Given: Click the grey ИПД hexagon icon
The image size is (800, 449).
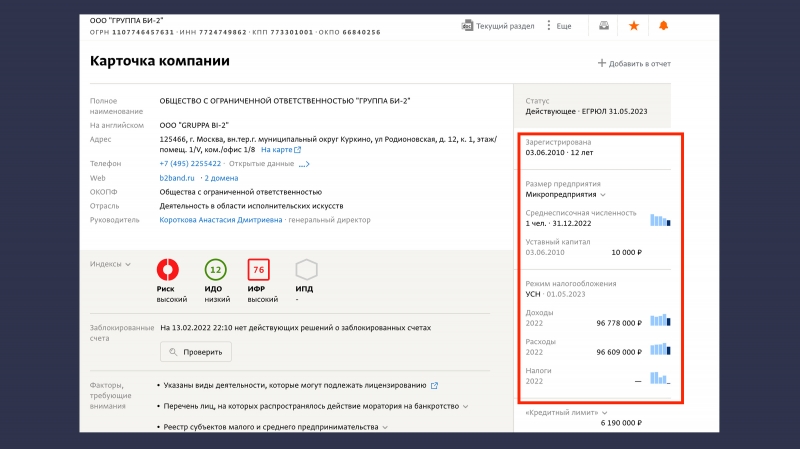Looking at the screenshot, I should tap(307, 269).
